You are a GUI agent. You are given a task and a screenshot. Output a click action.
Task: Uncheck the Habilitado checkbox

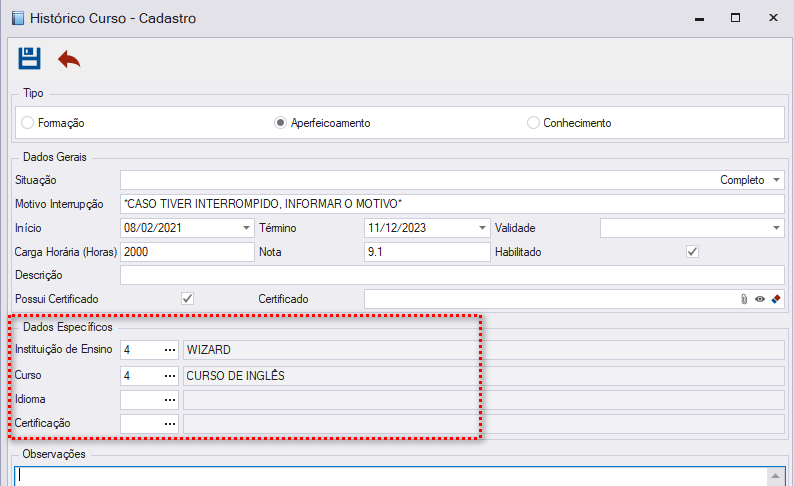click(692, 252)
